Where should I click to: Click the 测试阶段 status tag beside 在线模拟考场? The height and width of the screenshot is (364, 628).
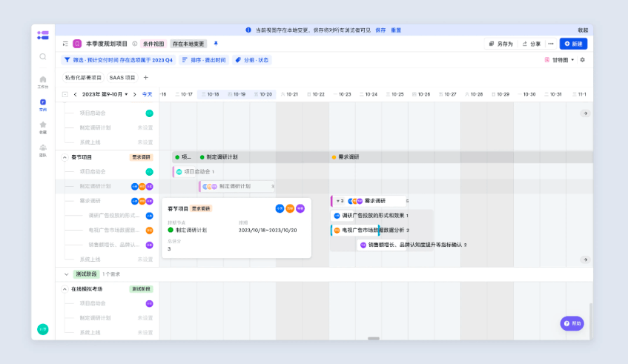[x=141, y=289]
